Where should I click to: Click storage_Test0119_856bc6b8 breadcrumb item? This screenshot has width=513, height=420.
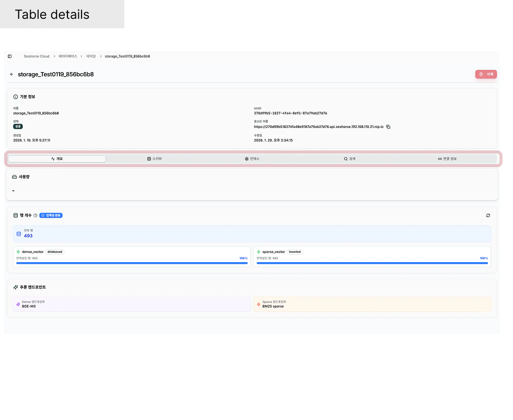pos(127,56)
